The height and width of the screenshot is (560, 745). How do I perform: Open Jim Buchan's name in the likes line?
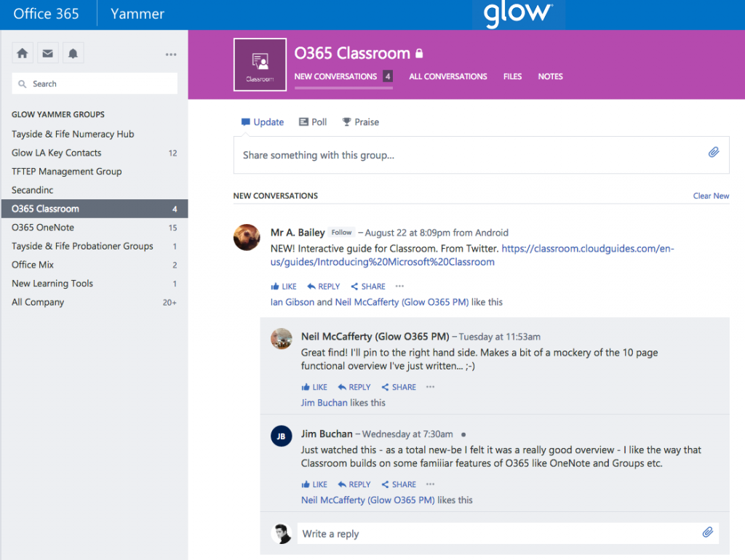pos(324,403)
